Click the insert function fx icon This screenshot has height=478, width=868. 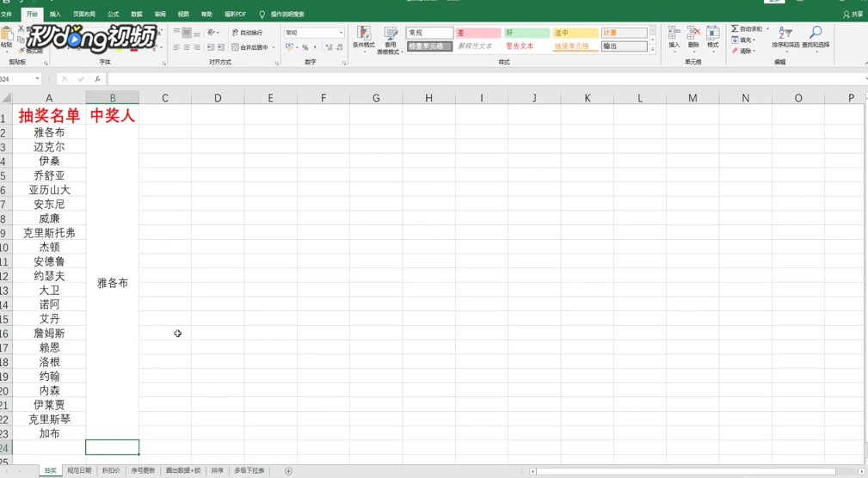[97, 79]
